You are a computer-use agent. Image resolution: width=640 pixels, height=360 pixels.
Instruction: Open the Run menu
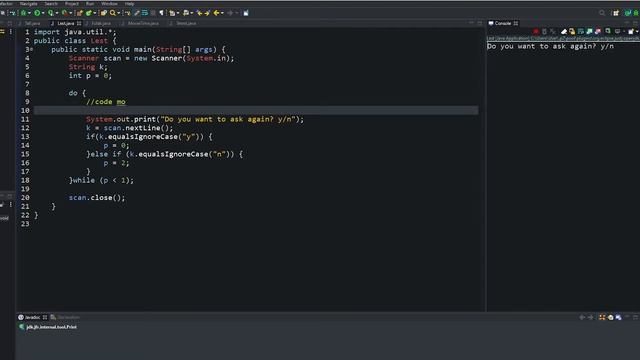[90, 4]
